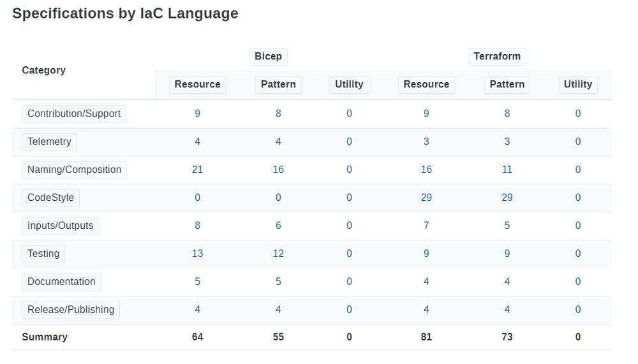Click Terraform Pattern count 11 in Naming/Composition row
Screen dimensions: 638x364
coord(507,170)
